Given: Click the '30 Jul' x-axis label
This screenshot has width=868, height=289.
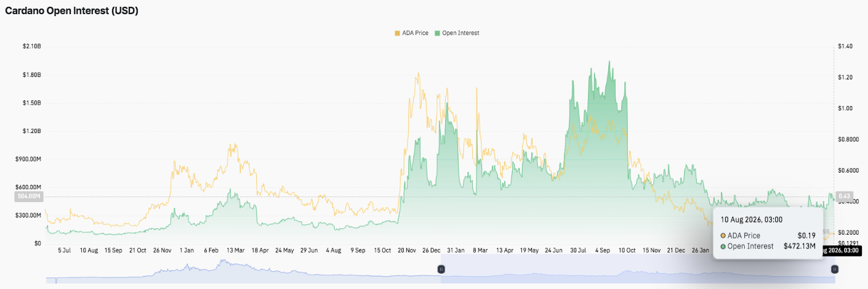Looking at the screenshot, I should click(x=577, y=251).
